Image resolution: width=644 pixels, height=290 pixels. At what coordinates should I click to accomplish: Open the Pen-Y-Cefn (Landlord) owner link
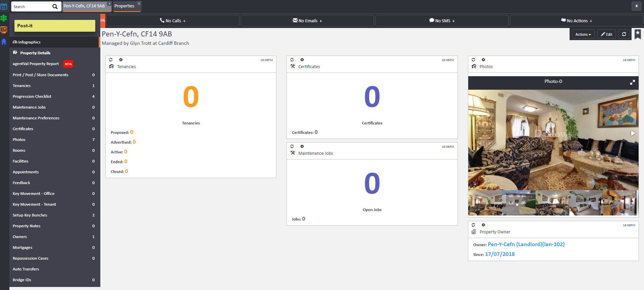[526, 244]
